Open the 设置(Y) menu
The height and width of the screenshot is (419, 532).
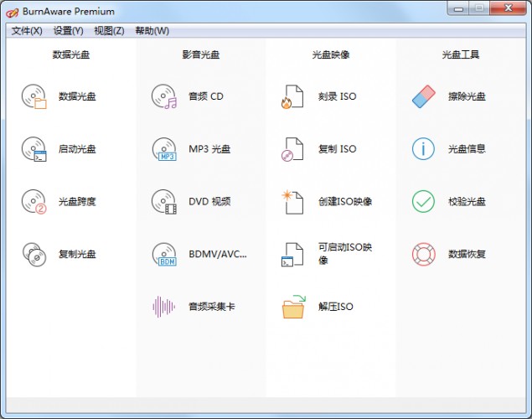[x=68, y=31]
